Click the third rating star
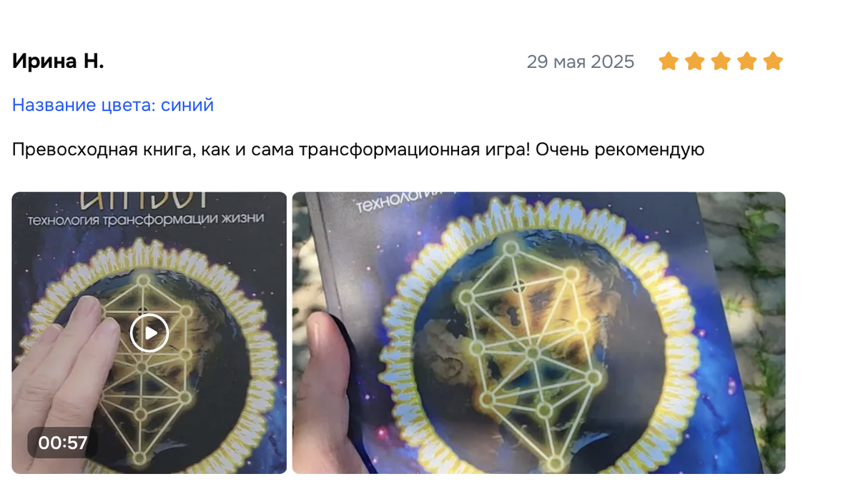 pos(721,61)
